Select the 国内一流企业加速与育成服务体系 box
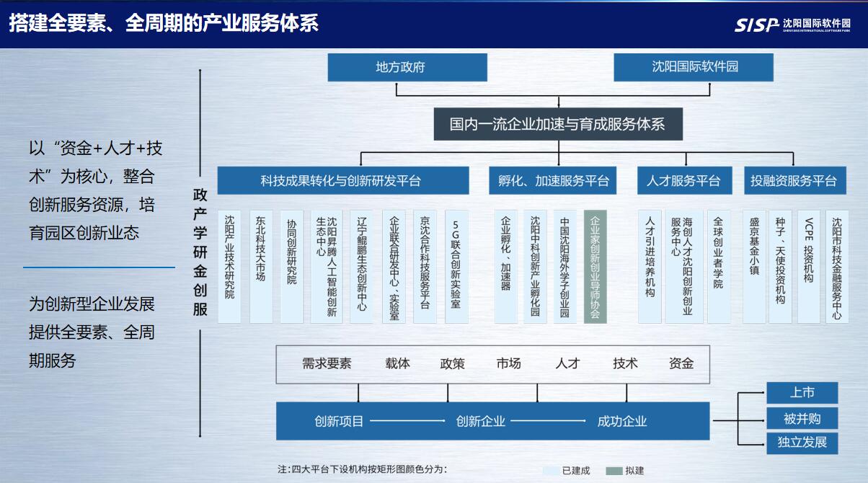The height and width of the screenshot is (483, 868). 557,125
